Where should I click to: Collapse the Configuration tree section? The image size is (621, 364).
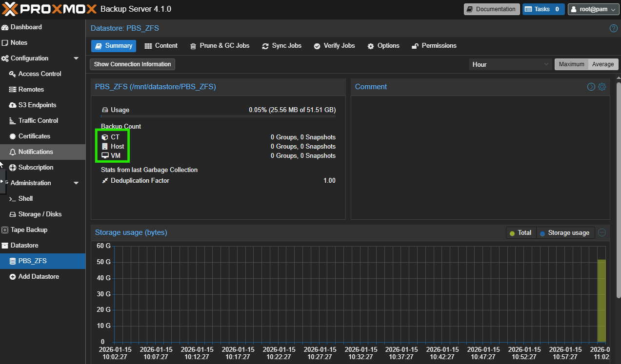point(76,58)
